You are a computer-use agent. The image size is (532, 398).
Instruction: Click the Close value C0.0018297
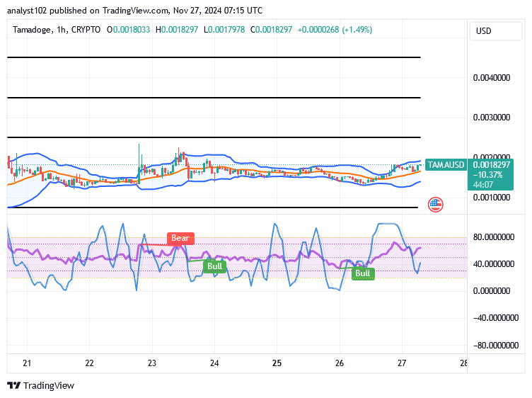(271, 30)
